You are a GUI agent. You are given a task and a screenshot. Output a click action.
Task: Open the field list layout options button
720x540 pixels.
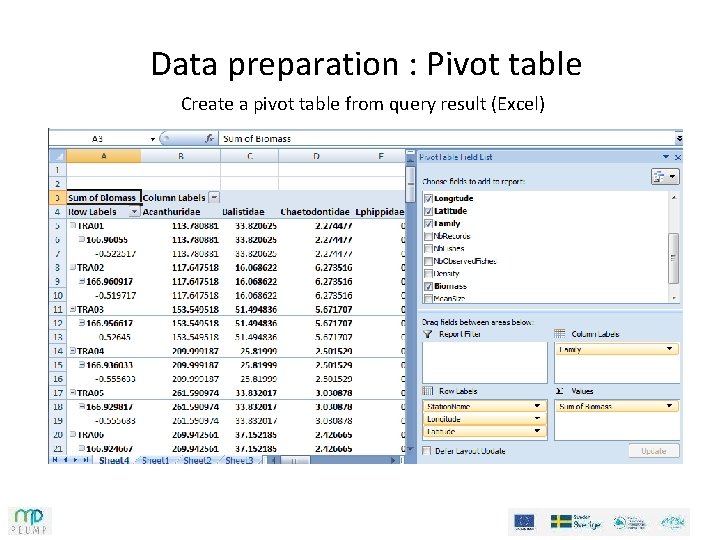click(665, 177)
